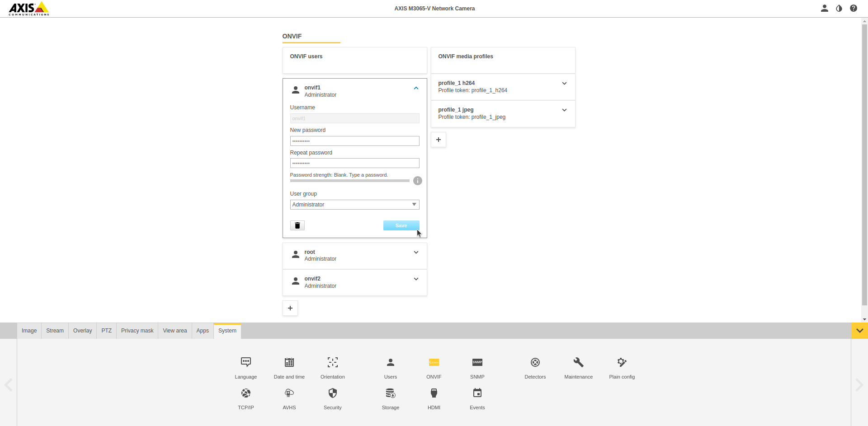The height and width of the screenshot is (426, 868).
Task: Open the Detectors icon
Action: coord(535,362)
